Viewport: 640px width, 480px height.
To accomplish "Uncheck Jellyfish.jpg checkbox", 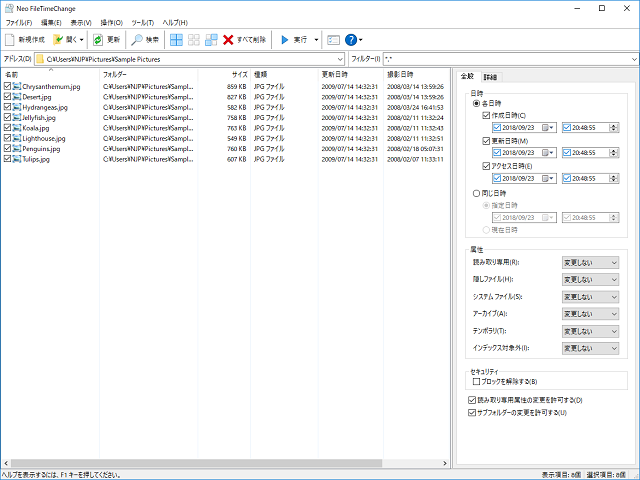I will tap(7, 117).
